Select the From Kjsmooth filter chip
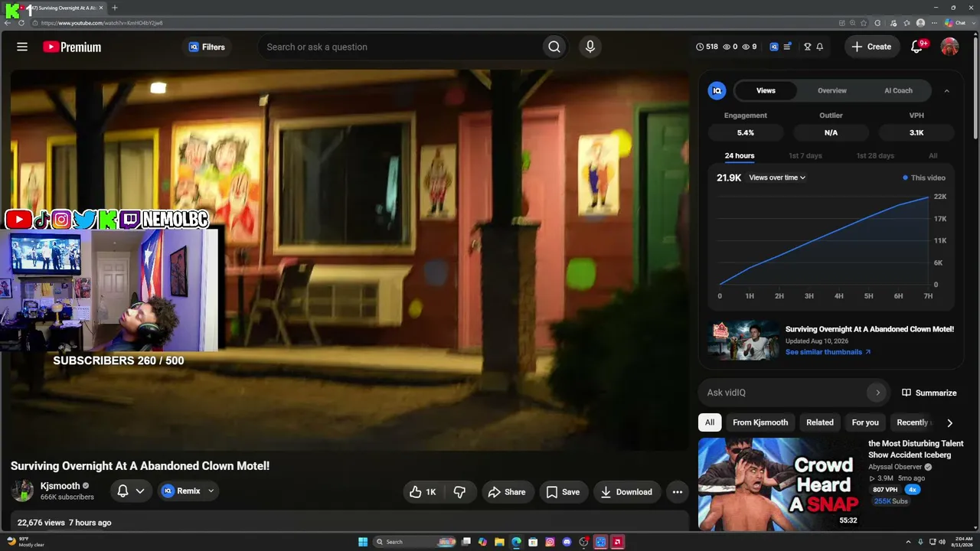The width and height of the screenshot is (980, 551). [760, 422]
